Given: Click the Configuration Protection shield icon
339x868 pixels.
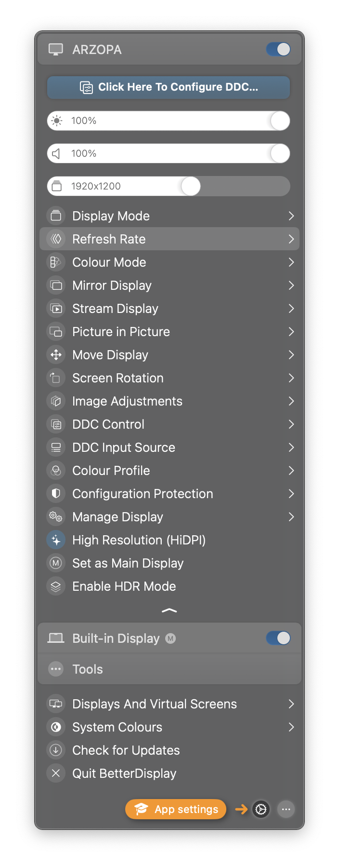Looking at the screenshot, I should tap(56, 494).
